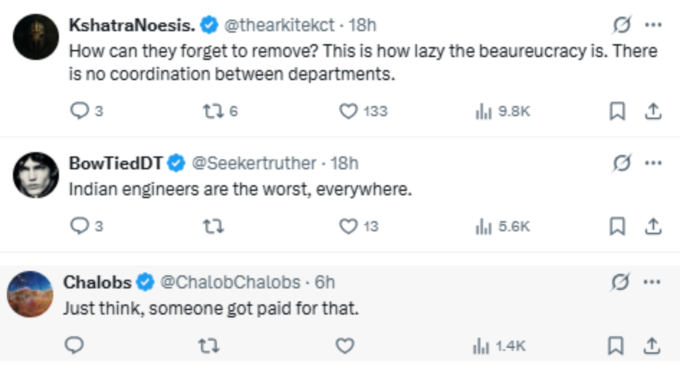Share the KshatraNoesis tweet

coord(653,111)
